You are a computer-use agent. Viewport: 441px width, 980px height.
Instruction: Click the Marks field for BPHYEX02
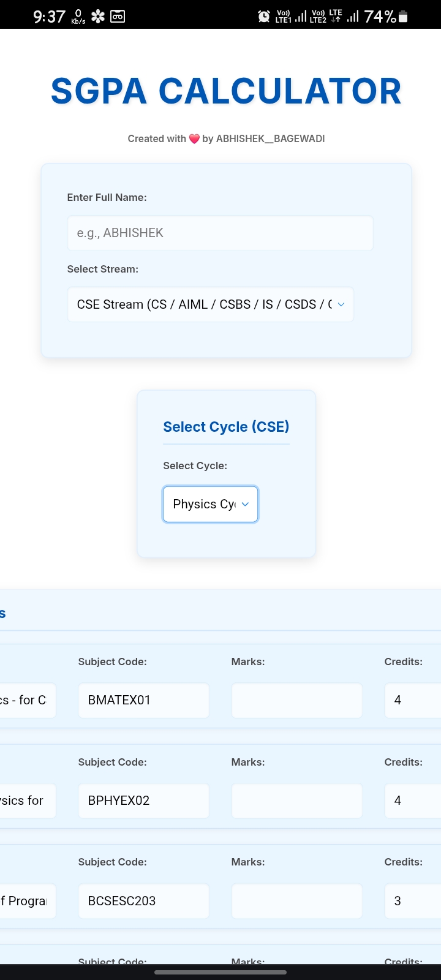pos(296,801)
